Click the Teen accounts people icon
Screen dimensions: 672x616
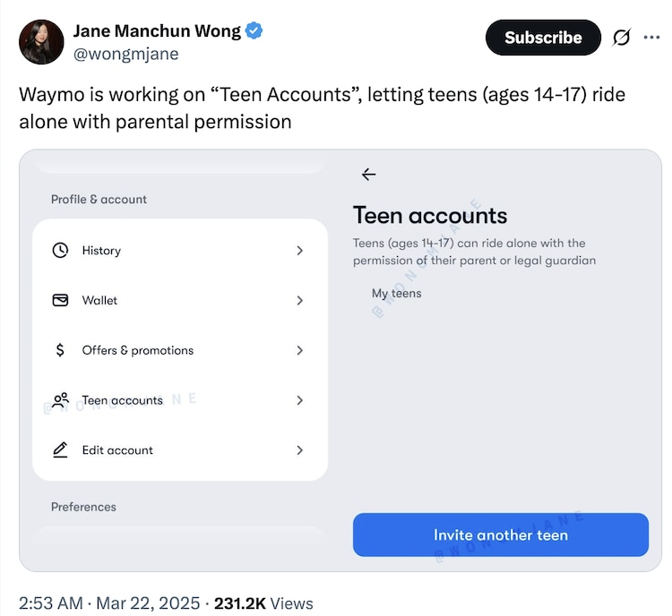pos(60,400)
